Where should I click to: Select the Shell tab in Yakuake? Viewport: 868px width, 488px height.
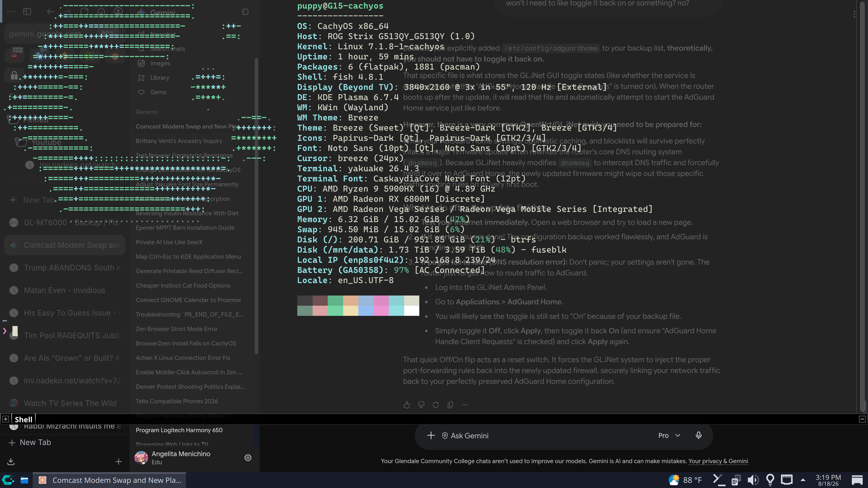[x=23, y=419]
